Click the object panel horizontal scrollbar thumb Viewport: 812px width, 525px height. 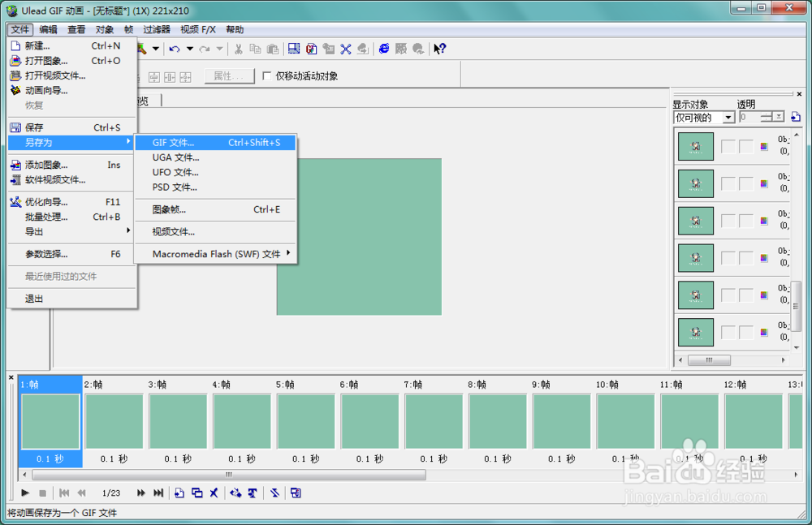click(709, 359)
